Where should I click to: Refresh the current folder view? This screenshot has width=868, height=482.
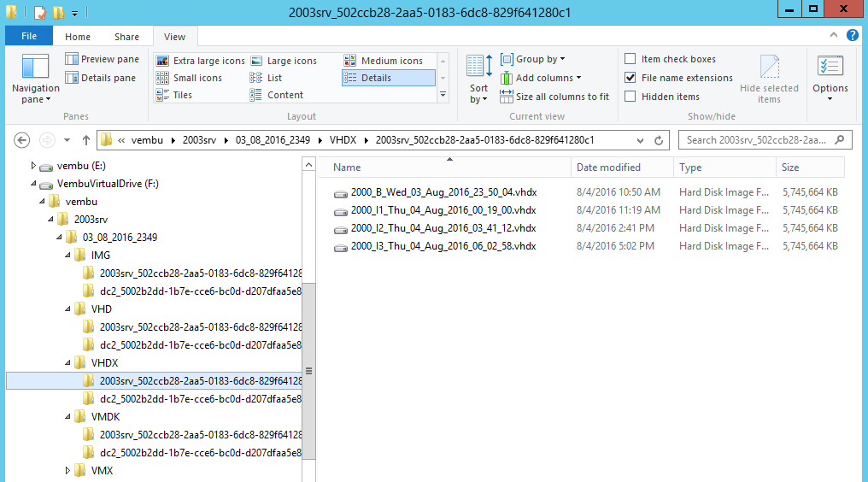[659, 140]
